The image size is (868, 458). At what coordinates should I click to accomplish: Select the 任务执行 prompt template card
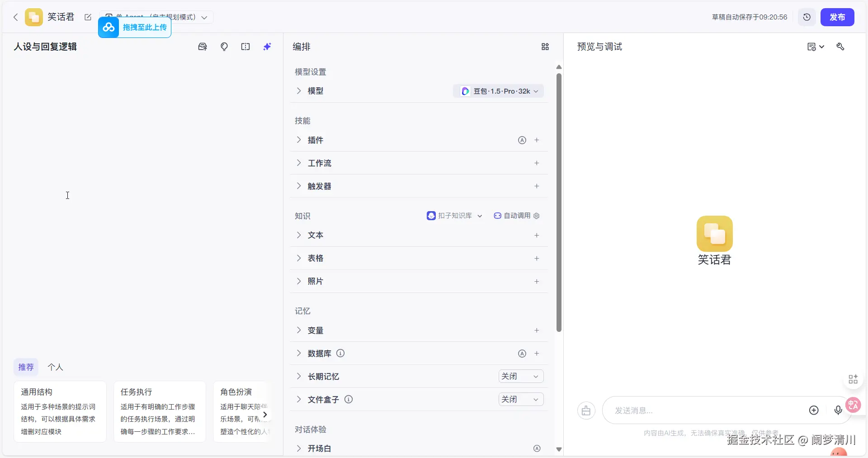[160, 411]
